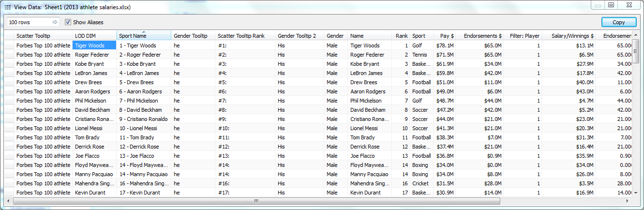Image resolution: width=644 pixels, height=210 pixels.
Task: Select cell '7 - Phil Mickelson'
Action: tap(144, 101)
